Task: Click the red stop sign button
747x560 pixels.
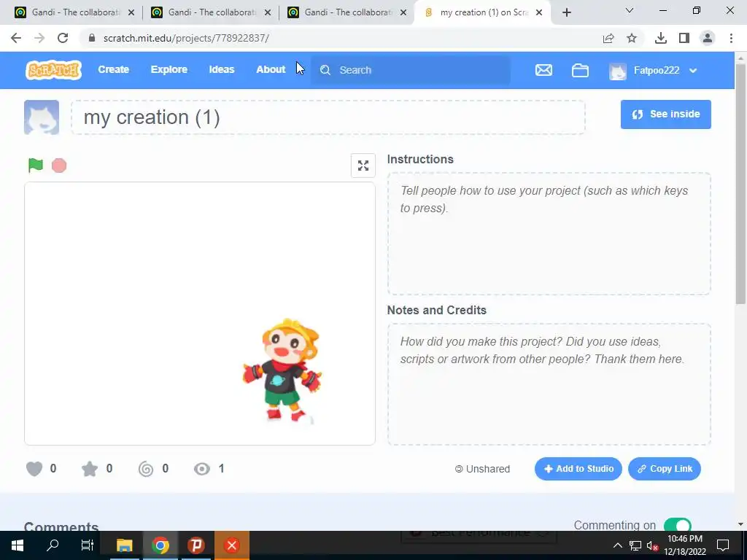Action: [x=59, y=166]
